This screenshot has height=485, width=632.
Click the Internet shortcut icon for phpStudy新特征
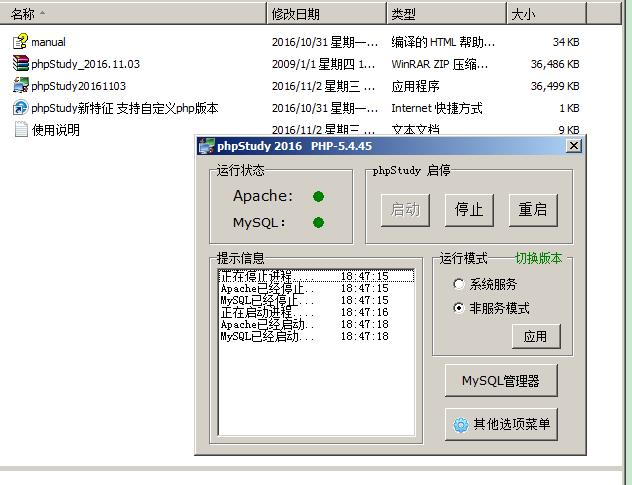pos(20,108)
